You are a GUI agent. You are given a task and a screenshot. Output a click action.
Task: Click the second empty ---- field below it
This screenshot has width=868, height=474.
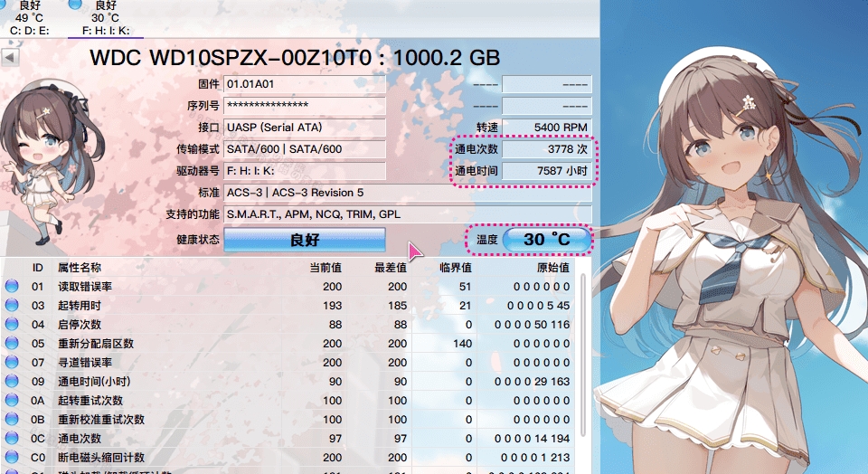click(546, 105)
